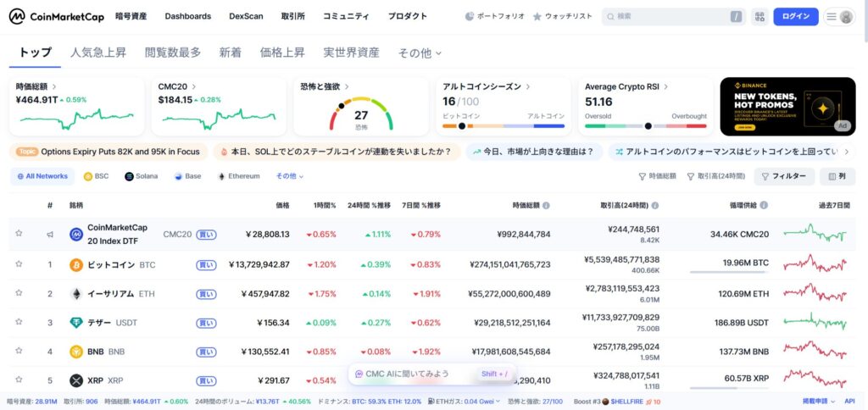This screenshot has height=410, width=868.
Task: Open the watchlist star icon in header
Action: pos(537,17)
